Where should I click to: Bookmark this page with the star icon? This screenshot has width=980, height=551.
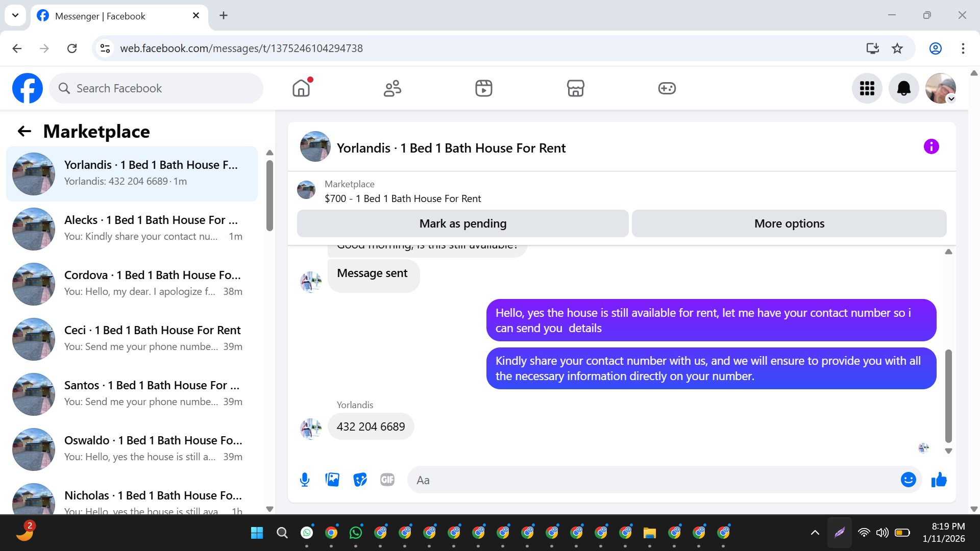click(897, 48)
